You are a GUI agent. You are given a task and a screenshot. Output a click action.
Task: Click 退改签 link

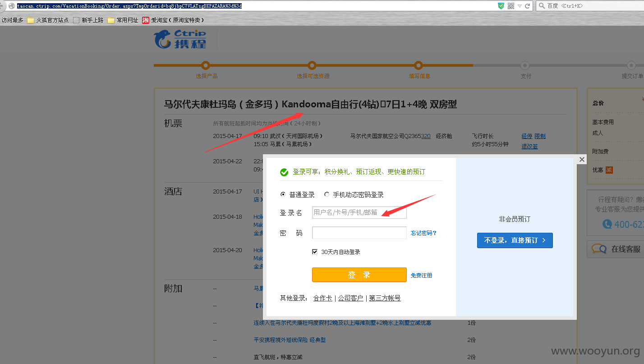coord(529,146)
